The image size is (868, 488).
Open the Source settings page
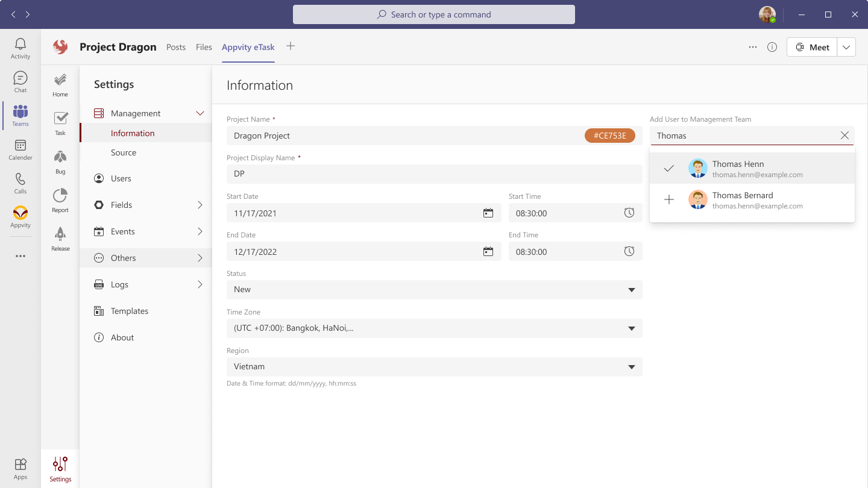click(x=124, y=152)
